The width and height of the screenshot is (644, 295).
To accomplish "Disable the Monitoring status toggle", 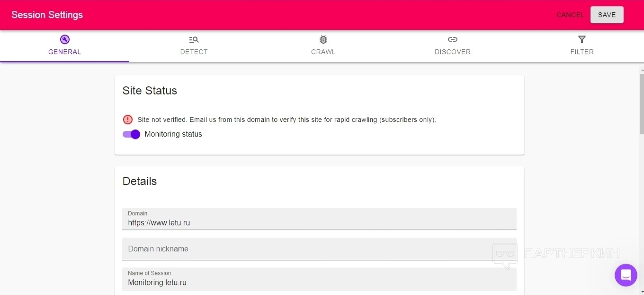I will coord(132,134).
